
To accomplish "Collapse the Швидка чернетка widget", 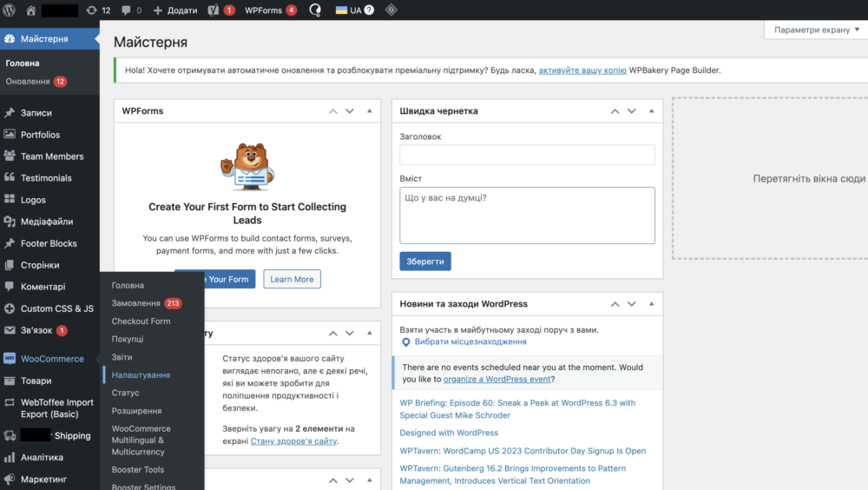I will pyautogui.click(x=652, y=111).
